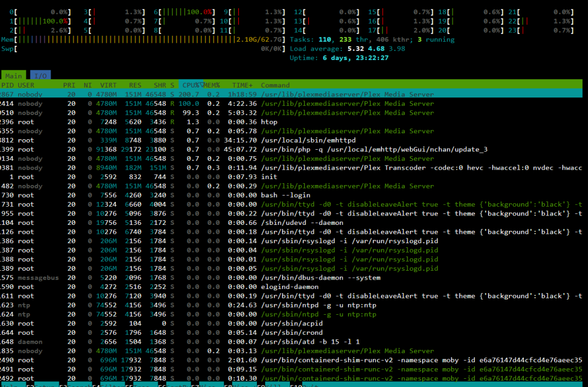Select the Plex row showing 99.3 CPU

click(292, 113)
